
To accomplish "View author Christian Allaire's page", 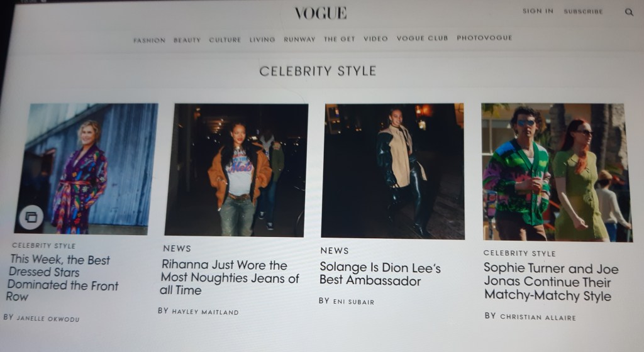I will click(x=538, y=317).
